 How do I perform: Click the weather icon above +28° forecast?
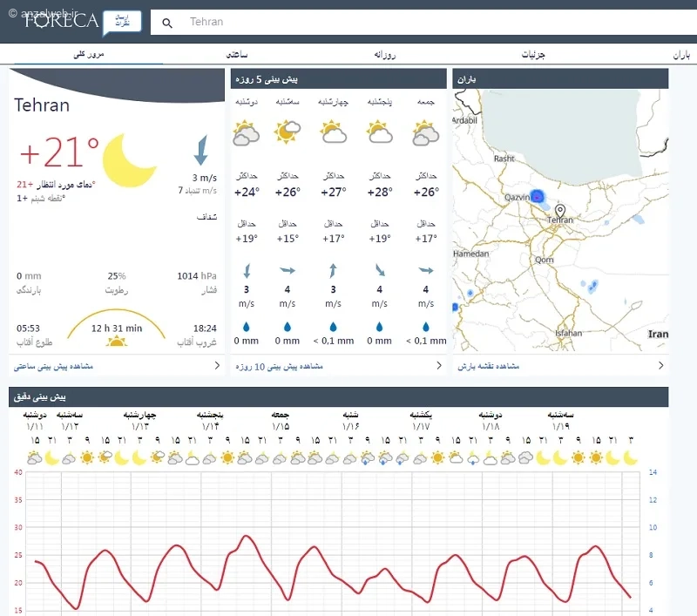379,132
